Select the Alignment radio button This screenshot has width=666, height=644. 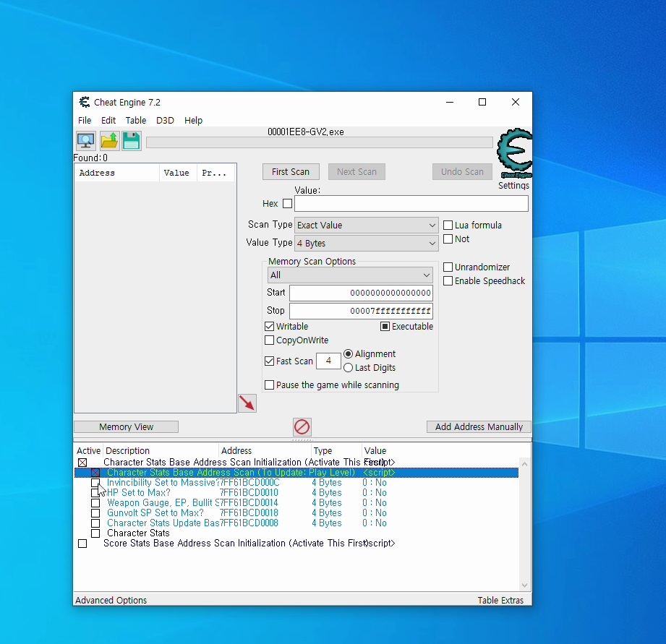click(x=348, y=354)
